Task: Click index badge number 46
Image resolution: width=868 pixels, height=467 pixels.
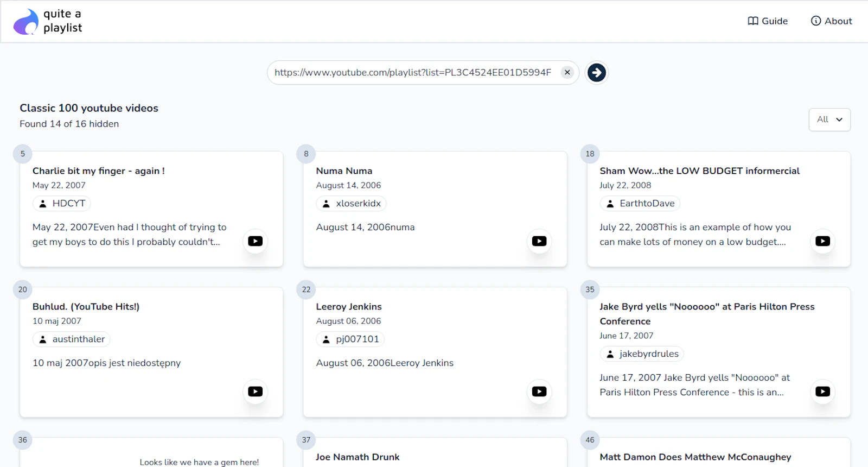Action: click(x=590, y=440)
